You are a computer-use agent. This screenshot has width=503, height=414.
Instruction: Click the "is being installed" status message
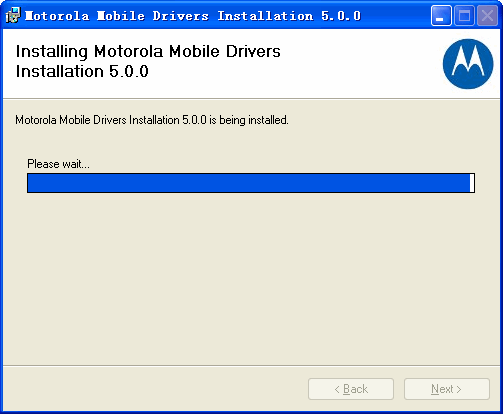pyautogui.click(x=152, y=120)
